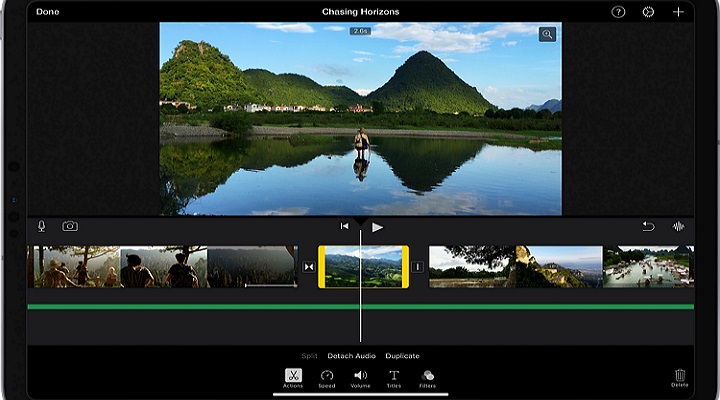Image resolution: width=720 pixels, height=400 pixels.
Task: Click the zoom magnifier in the preview
Action: click(547, 34)
